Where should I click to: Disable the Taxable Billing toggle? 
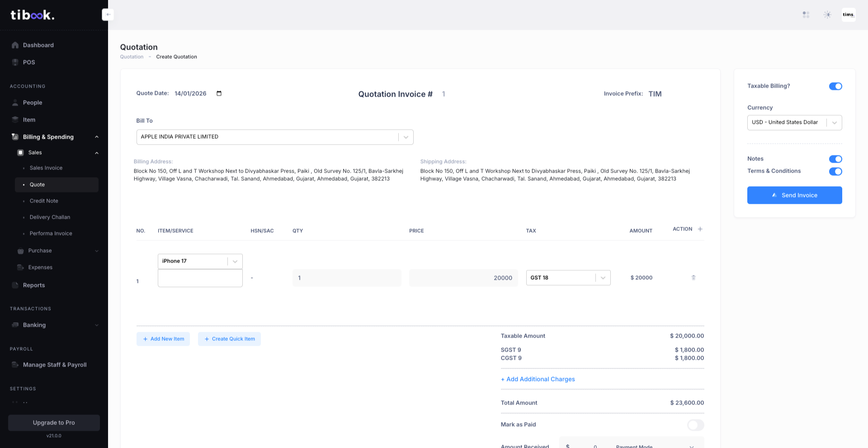tap(835, 86)
